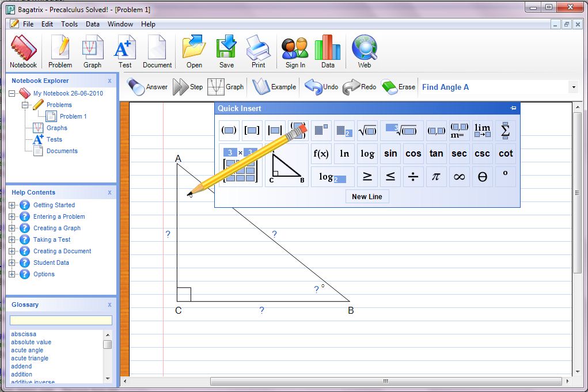Screen dimensions: 588x392
Task: Insert parentheses from Quick Insert
Action: [x=229, y=131]
